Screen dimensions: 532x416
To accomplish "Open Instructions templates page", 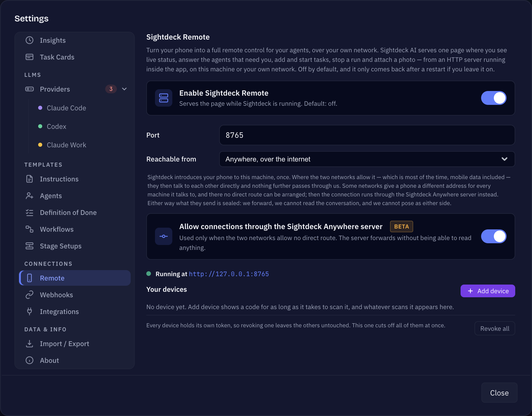I will click(75, 179).
